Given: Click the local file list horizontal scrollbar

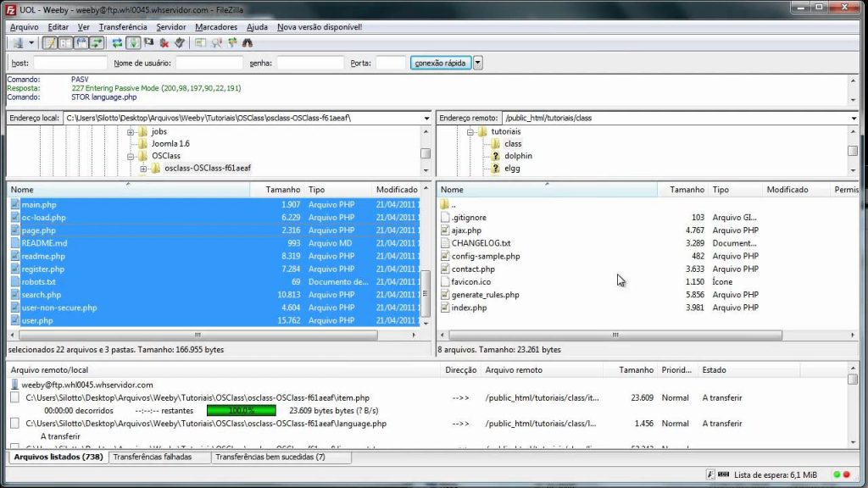Looking at the screenshot, I should [198, 335].
